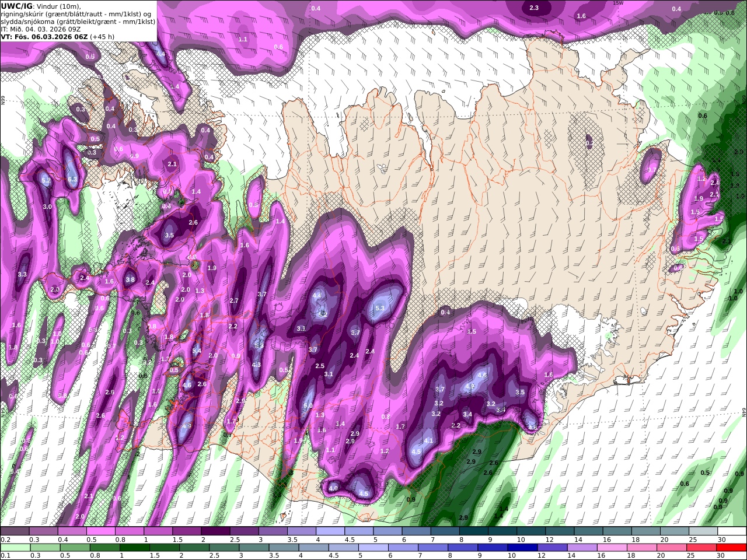
Task: Select the '4.1' precipitation label
Action: [428, 440]
